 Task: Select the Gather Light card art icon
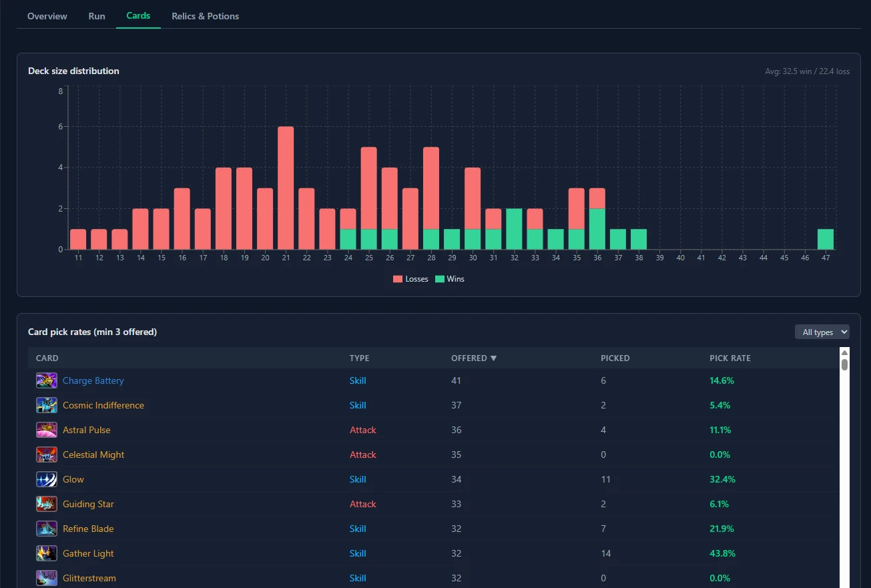[x=46, y=553]
